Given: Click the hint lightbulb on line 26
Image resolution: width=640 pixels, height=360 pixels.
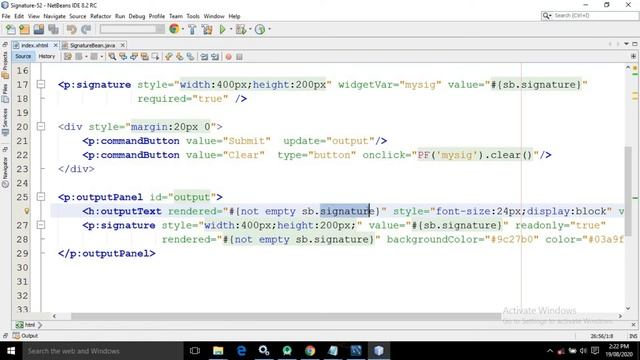Looking at the screenshot, I should tap(27, 211).
